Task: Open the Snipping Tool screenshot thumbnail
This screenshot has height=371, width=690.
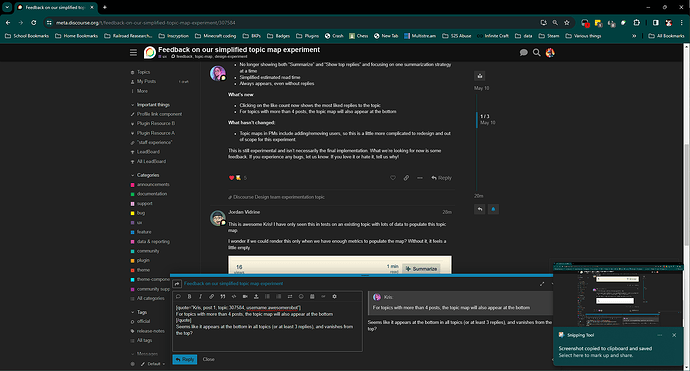Action: point(618,294)
